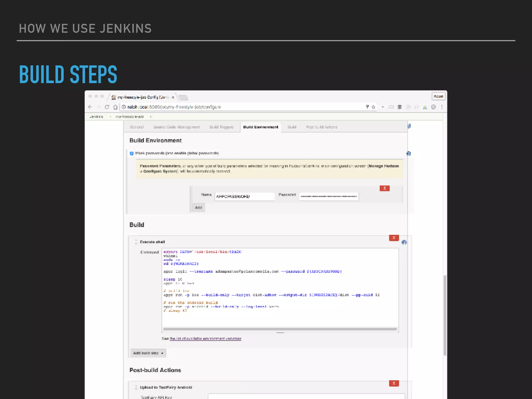Close the my-freestyle-job Config tab
The image size is (532, 399).
173,97
